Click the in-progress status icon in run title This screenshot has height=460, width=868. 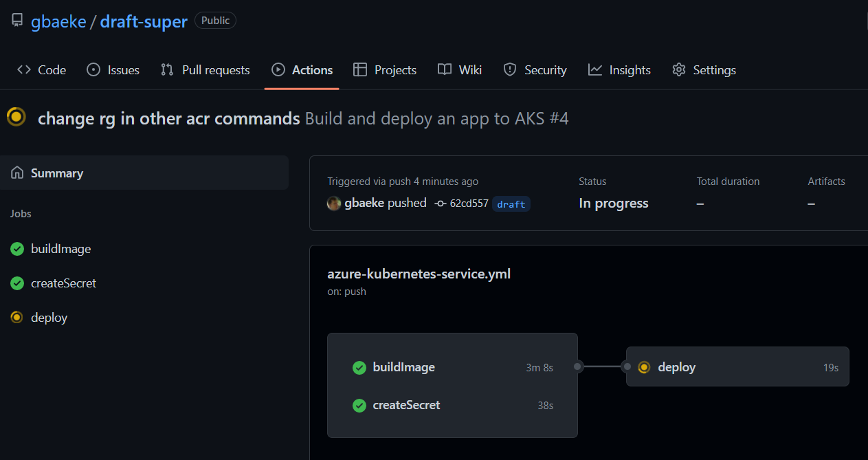pos(16,118)
